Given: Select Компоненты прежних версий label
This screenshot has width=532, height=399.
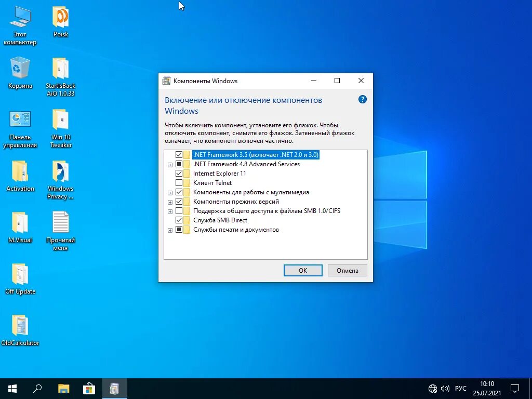Looking at the screenshot, I should [236, 202].
